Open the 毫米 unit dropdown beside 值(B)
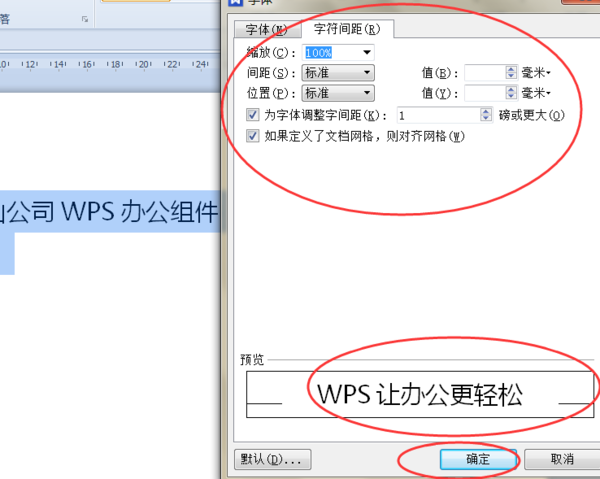 click(536, 72)
